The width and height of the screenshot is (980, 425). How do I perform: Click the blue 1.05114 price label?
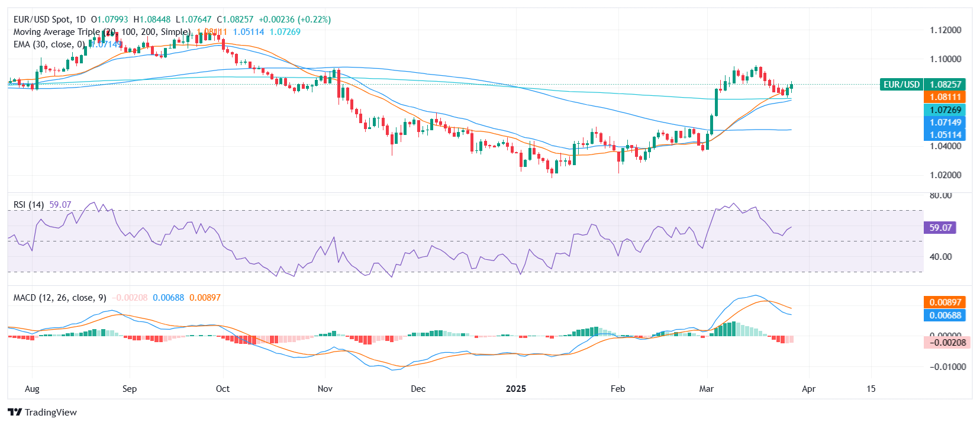pyautogui.click(x=945, y=135)
